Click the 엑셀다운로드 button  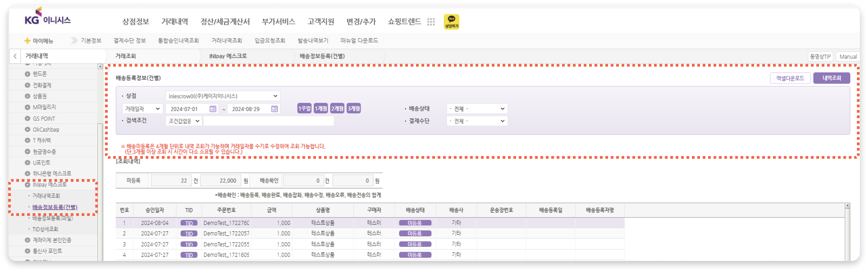[790, 78]
